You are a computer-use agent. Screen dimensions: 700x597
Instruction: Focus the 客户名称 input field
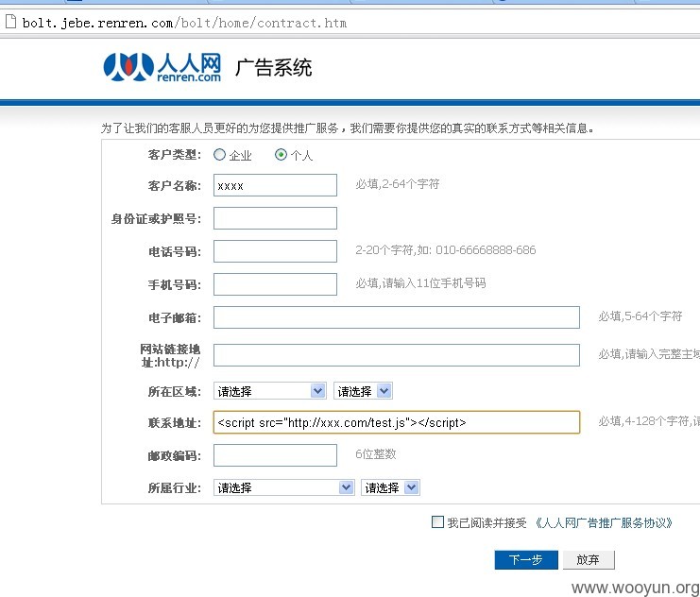pos(275,185)
